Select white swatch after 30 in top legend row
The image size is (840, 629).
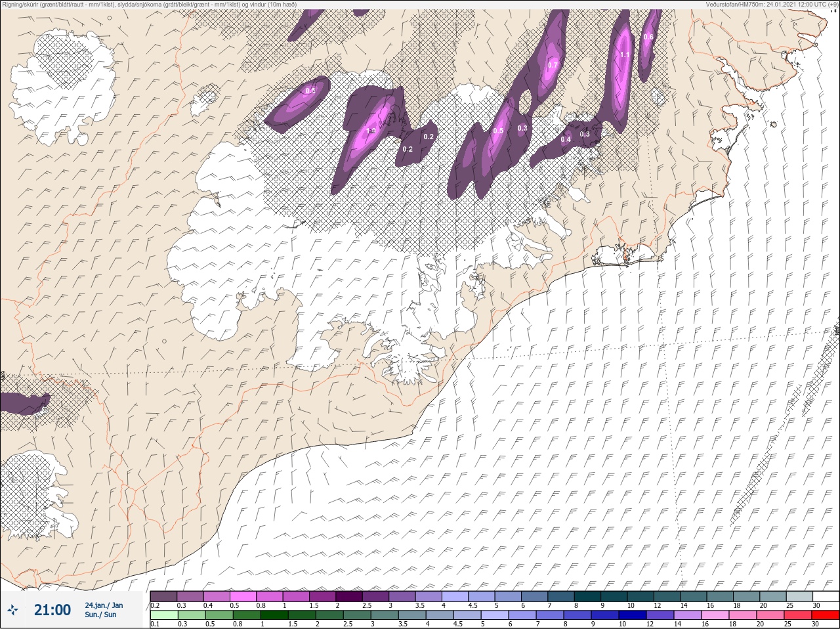pos(826,596)
